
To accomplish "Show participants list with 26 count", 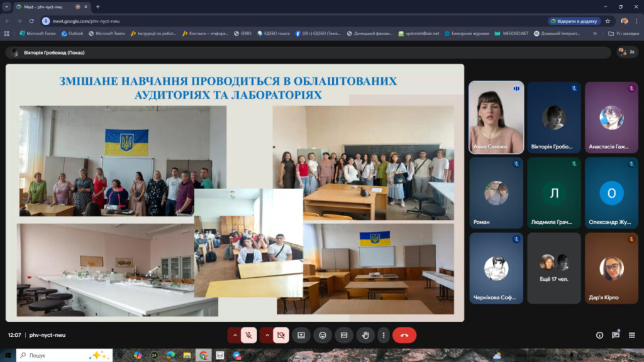I will (x=626, y=52).
